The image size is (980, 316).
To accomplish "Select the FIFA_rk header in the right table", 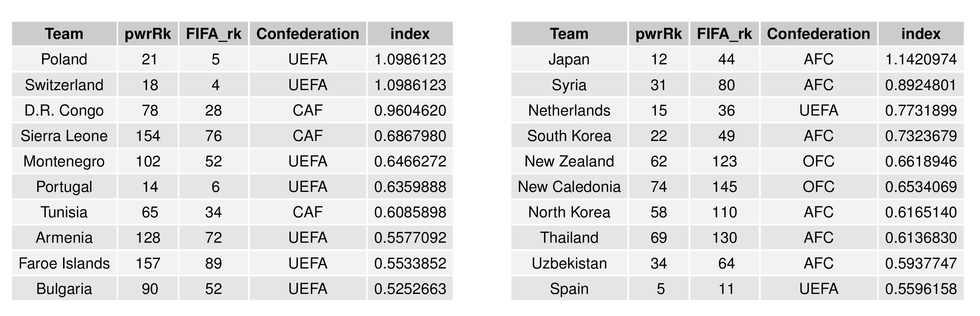I will click(x=724, y=34).
